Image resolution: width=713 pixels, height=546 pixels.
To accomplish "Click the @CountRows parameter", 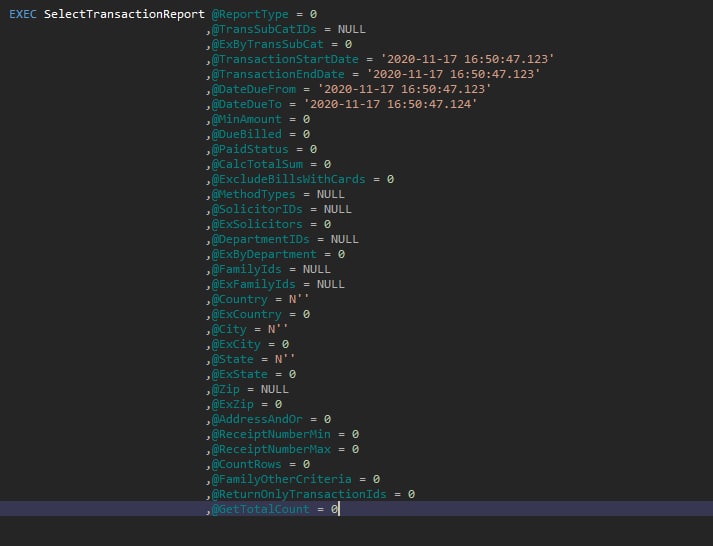I will (246, 464).
